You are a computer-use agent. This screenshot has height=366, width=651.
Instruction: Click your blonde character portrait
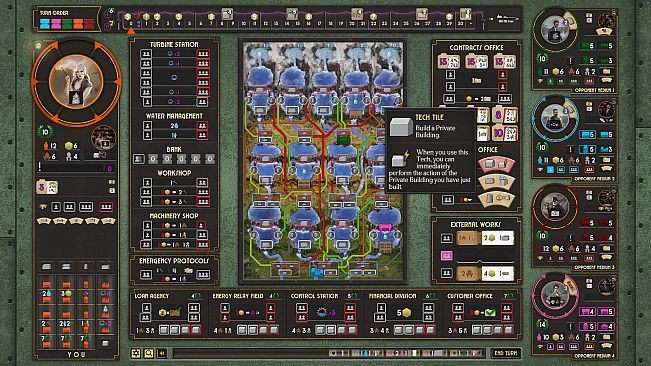pyautogui.click(x=76, y=82)
